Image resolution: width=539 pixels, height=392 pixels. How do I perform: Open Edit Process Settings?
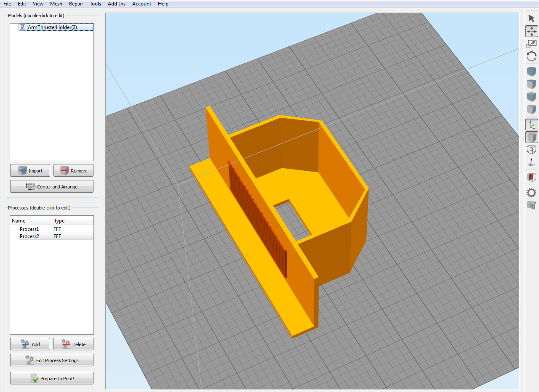click(x=52, y=360)
